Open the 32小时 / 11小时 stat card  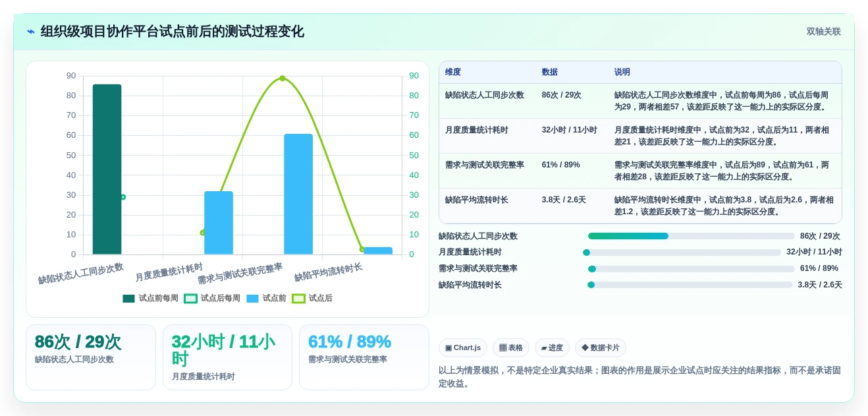click(x=227, y=357)
